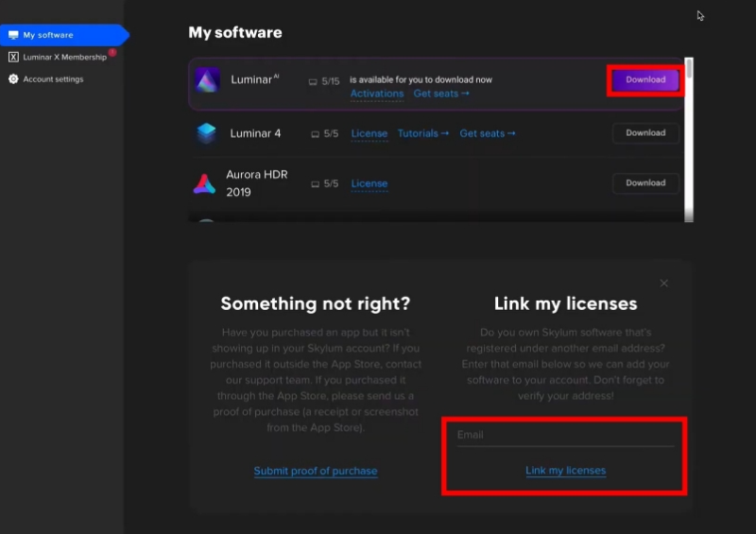The width and height of the screenshot is (756, 534).
Task: Open the Luminar X Membership section
Action: (64, 58)
